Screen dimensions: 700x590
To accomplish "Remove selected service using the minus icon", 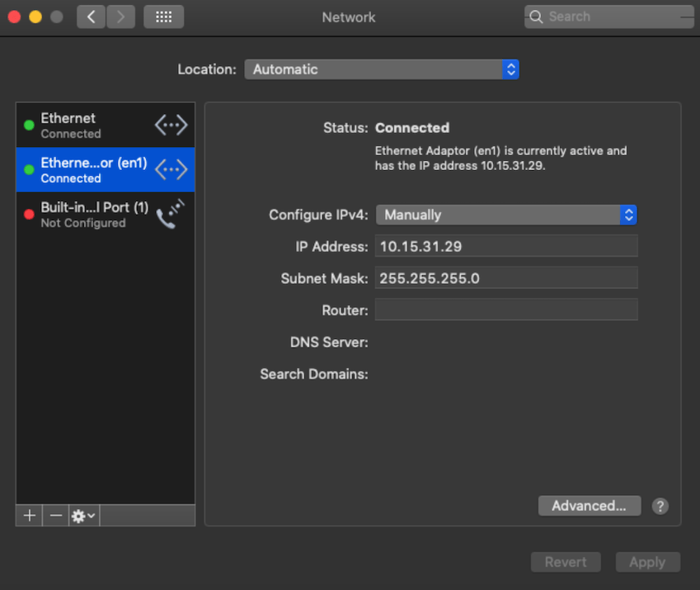I will click(x=54, y=516).
